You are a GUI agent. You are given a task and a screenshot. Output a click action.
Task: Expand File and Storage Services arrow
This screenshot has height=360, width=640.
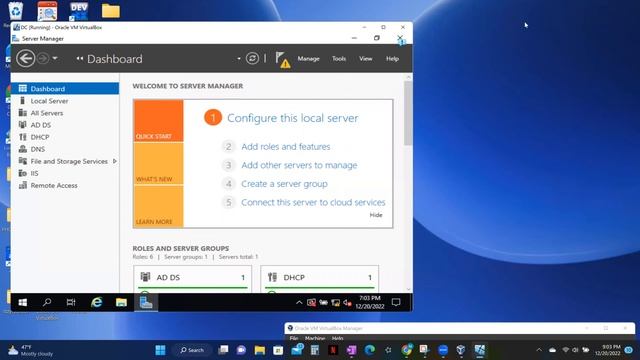click(x=115, y=161)
